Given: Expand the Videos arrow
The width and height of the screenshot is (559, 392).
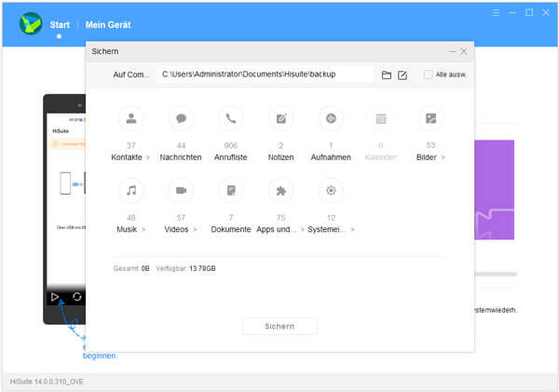Looking at the screenshot, I should [x=195, y=229].
